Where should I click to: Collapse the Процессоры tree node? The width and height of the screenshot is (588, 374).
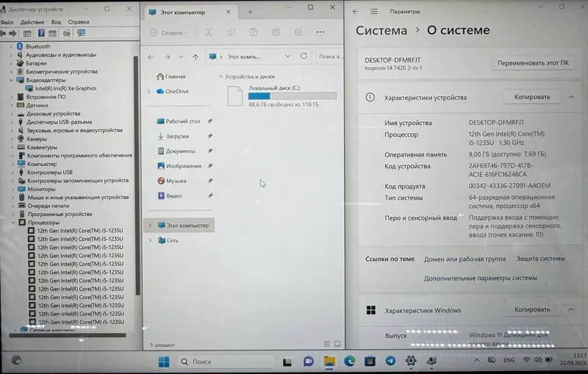point(13,223)
